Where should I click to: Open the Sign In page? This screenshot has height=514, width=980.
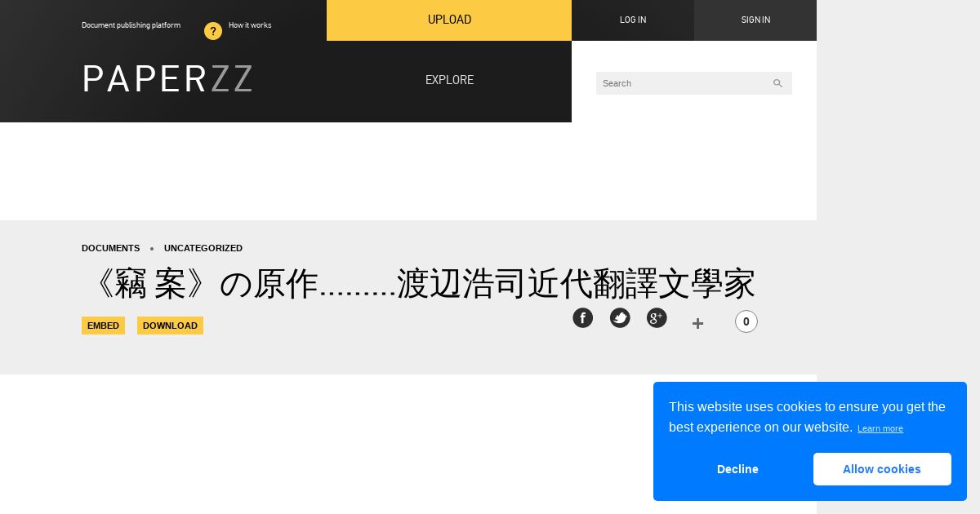[x=755, y=20]
